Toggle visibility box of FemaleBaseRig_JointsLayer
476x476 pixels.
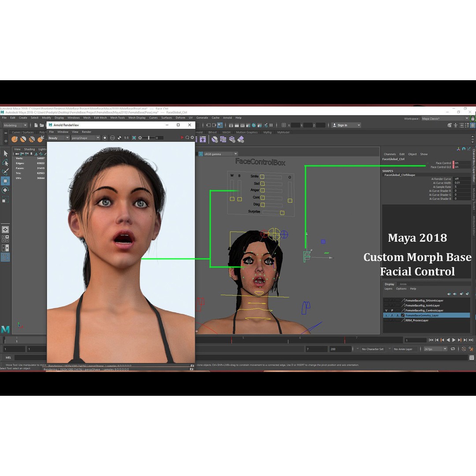pyautogui.click(x=386, y=305)
